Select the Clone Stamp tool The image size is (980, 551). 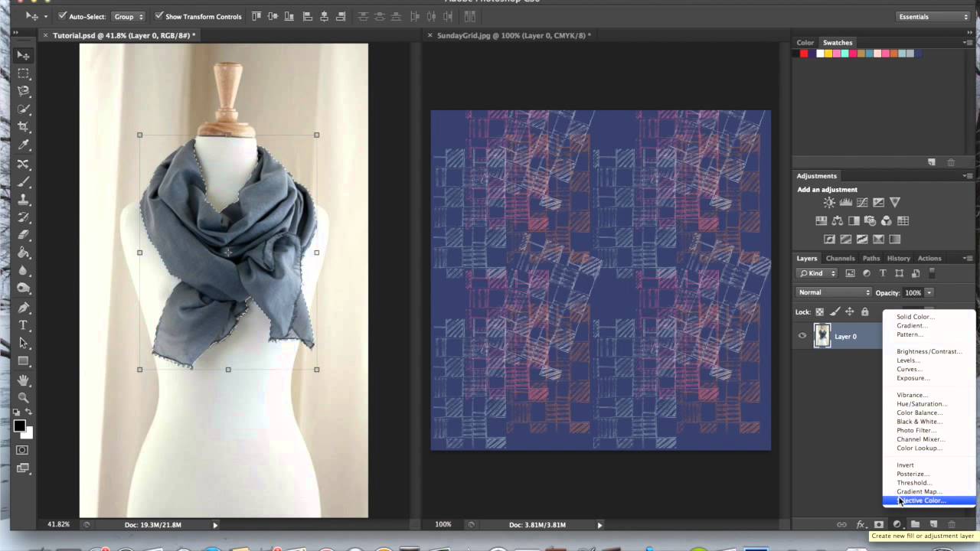pyautogui.click(x=23, y=200)
